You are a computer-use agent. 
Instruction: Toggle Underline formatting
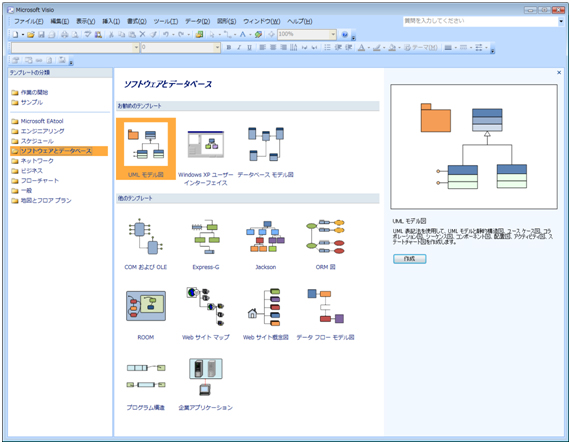tap(249, 48)
